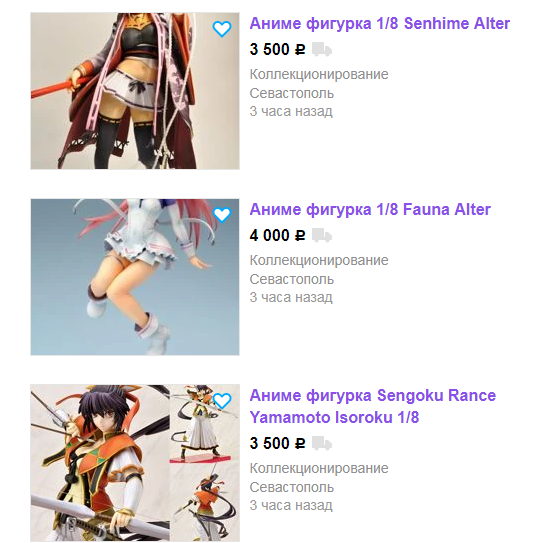
Task: Select Коллекционирование category under Senhime Alter
Action: [x=319, y=74]
